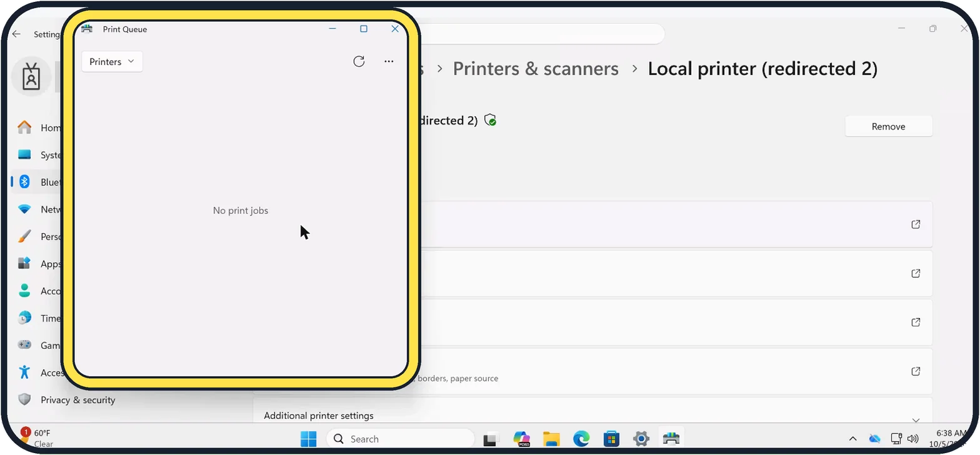
Task: Select the Home icon in Settings sidebar
Action: click(x=24, y=127)
